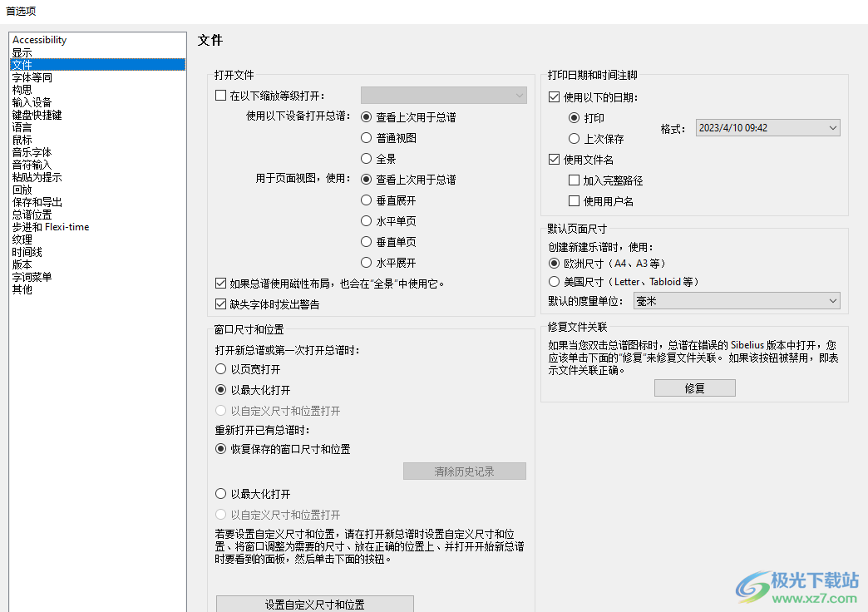Select 步进和 Flexi-time in the list
The width and height of the screenshot is (868, 612).
[50, 226]
